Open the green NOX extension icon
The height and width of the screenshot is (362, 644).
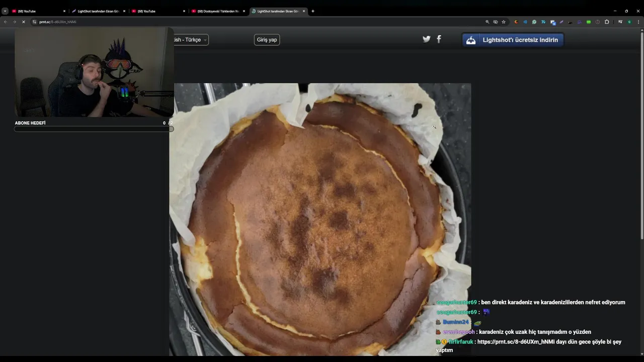(589, 22)
